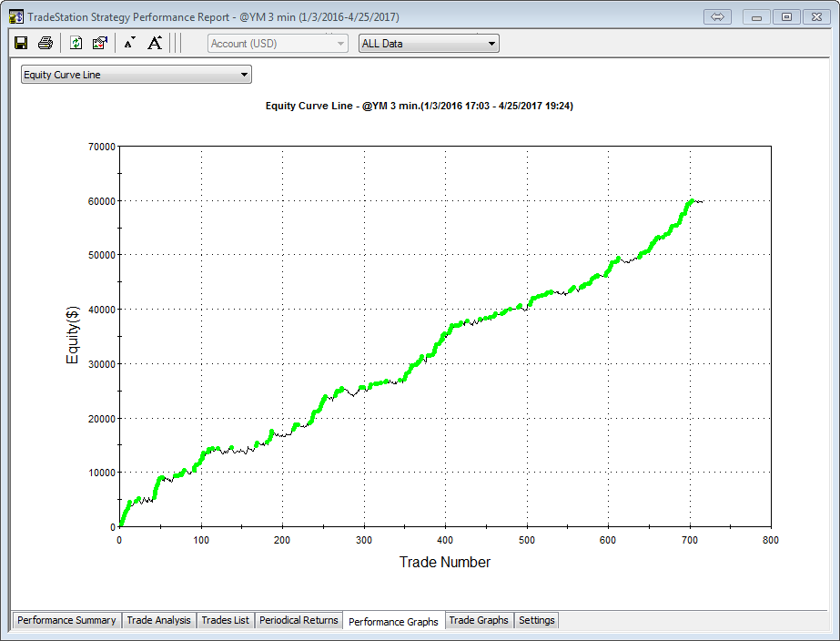Decrease the report font size

pyautogui.click(x=129, y=43)
